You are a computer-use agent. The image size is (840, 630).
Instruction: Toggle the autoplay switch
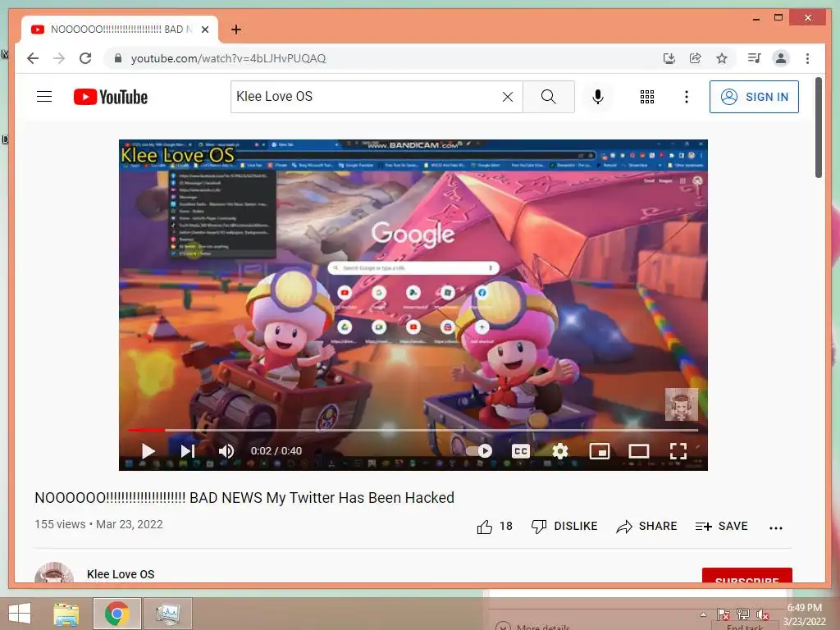pyautogui.click(x=479, y=451)
